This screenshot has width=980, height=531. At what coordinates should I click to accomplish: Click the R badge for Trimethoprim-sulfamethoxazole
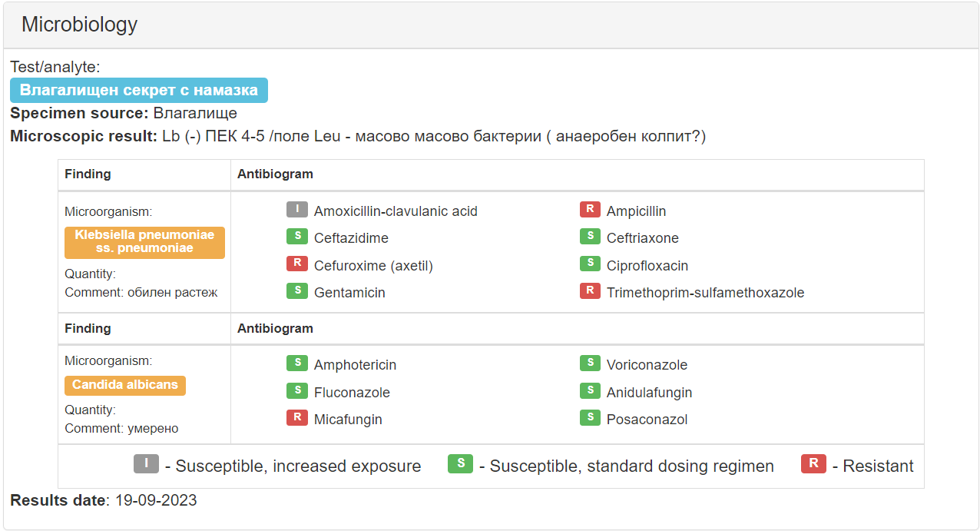(x=590, y=291)
